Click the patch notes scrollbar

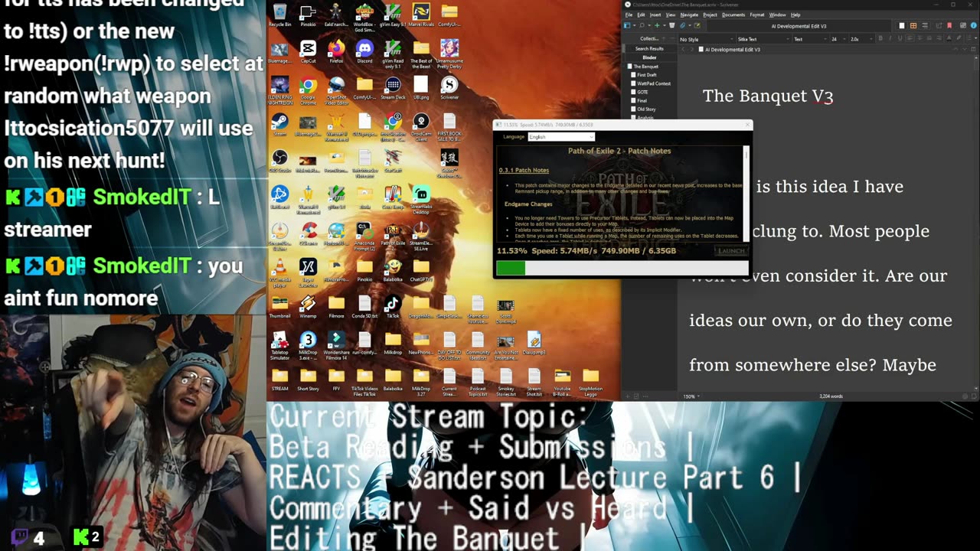(746, 193)
